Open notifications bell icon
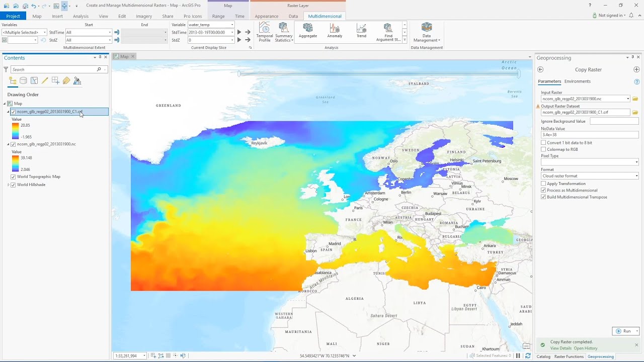Image resolution: width=644 pixels, height=362 pixels. click(x=631, y=16)
